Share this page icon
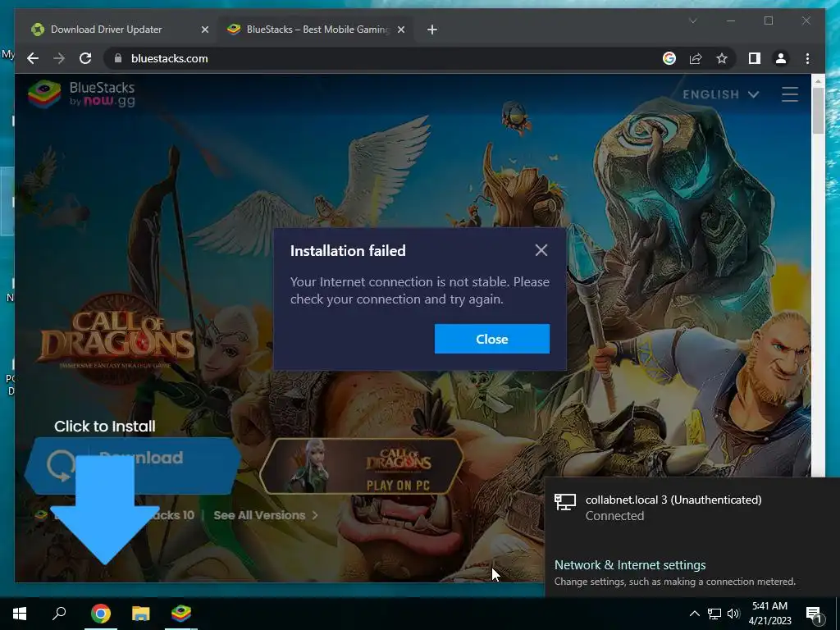Viewport: 840px width, 630px height. point(696,58)
